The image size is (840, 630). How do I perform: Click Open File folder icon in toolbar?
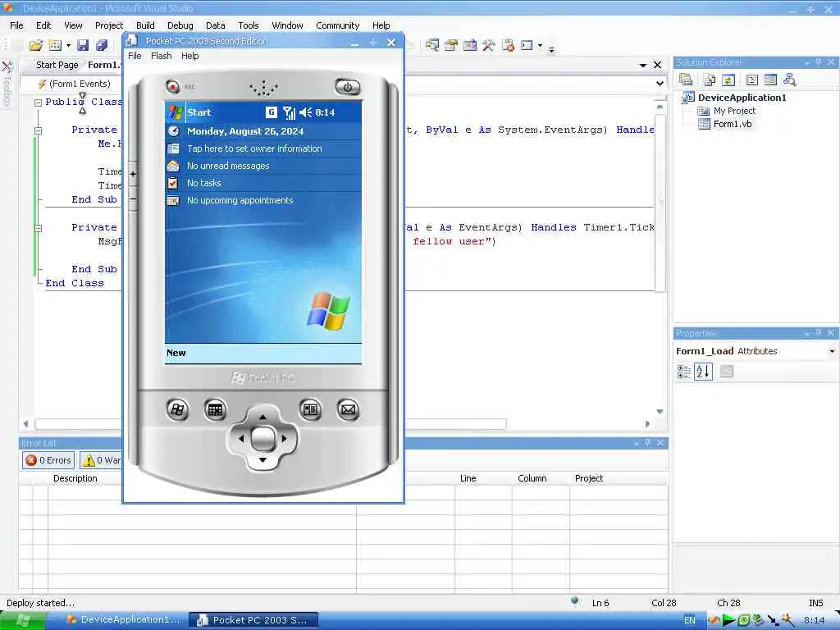tap(36, 46)
